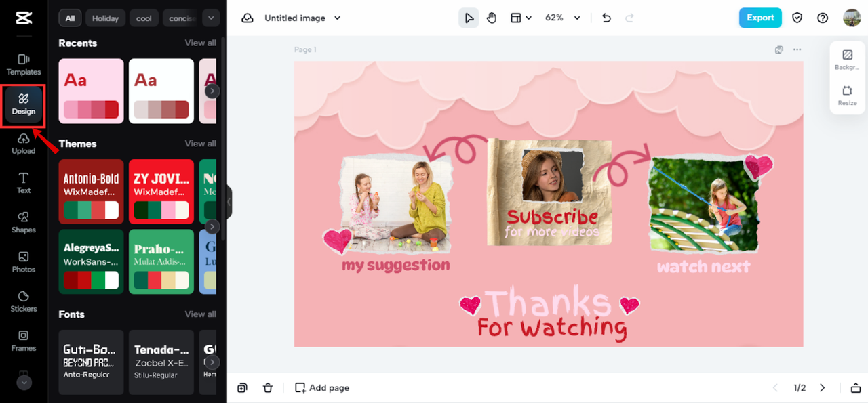
Task: Click the bottom duplicate page icon
Action: (x=242, y=388)
